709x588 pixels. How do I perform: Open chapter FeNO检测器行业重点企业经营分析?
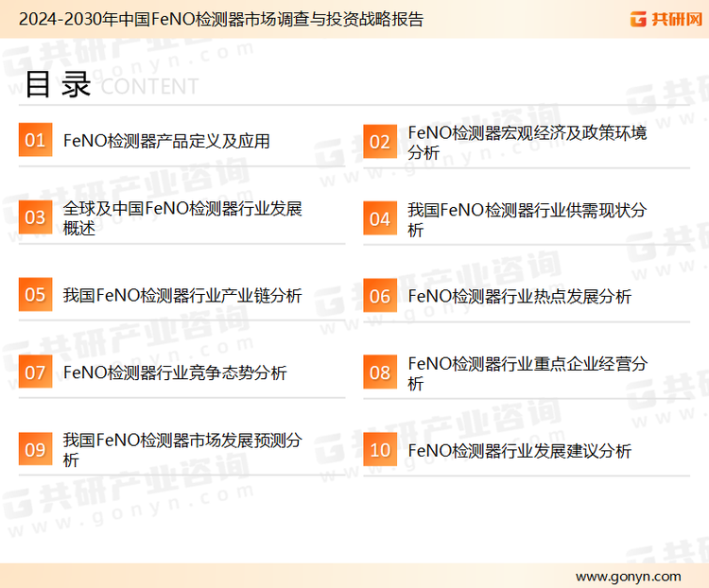pyautogui.click(x=527, y=373)
